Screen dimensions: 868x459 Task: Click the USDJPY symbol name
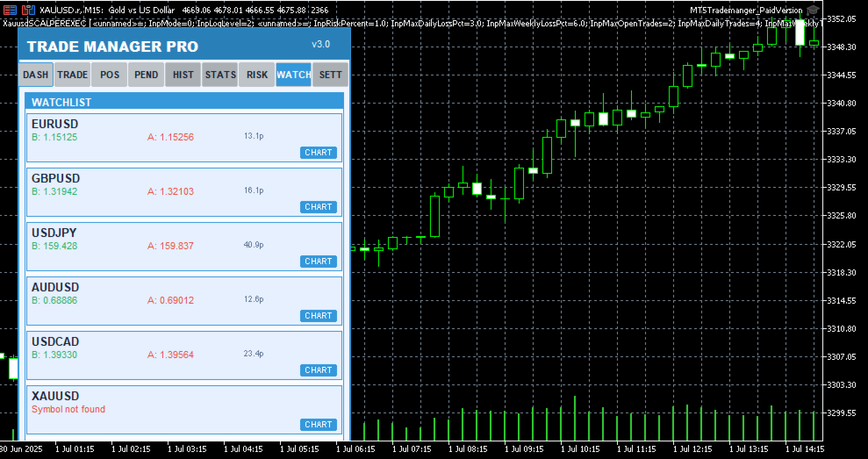click(x=54, y=233)
